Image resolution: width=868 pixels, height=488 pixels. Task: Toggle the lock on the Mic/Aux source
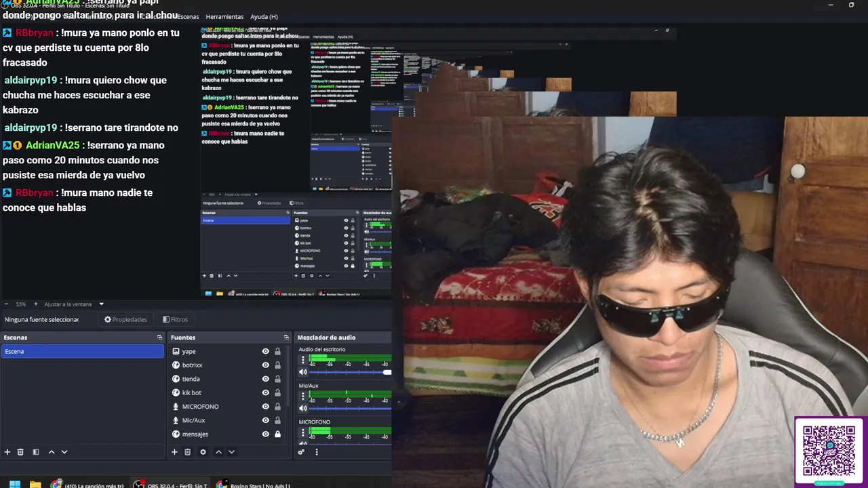[277, 420]
